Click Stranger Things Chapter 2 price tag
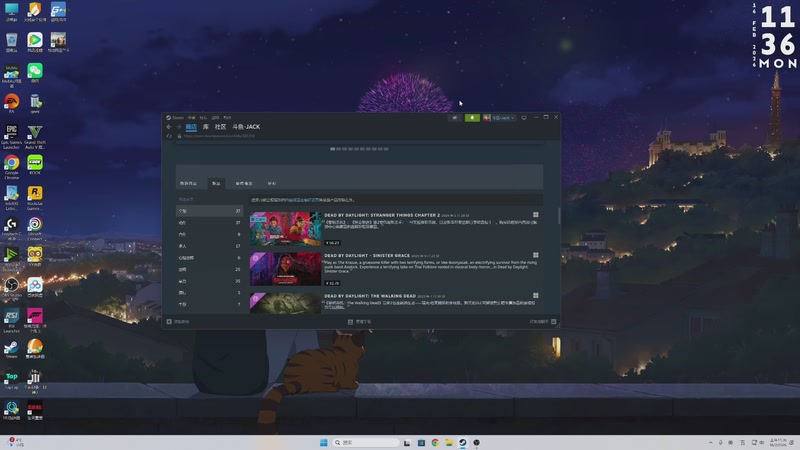The image size is (800, 450). click(332, 243)
